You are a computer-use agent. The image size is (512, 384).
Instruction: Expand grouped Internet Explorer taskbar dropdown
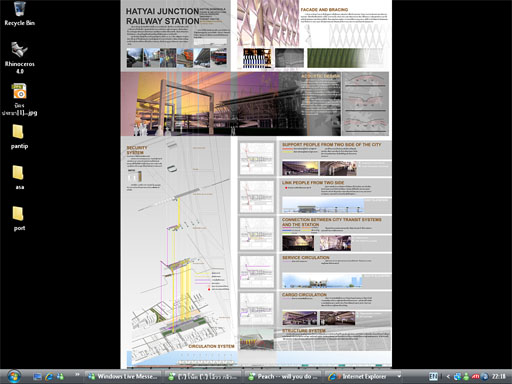coord(399,377)
